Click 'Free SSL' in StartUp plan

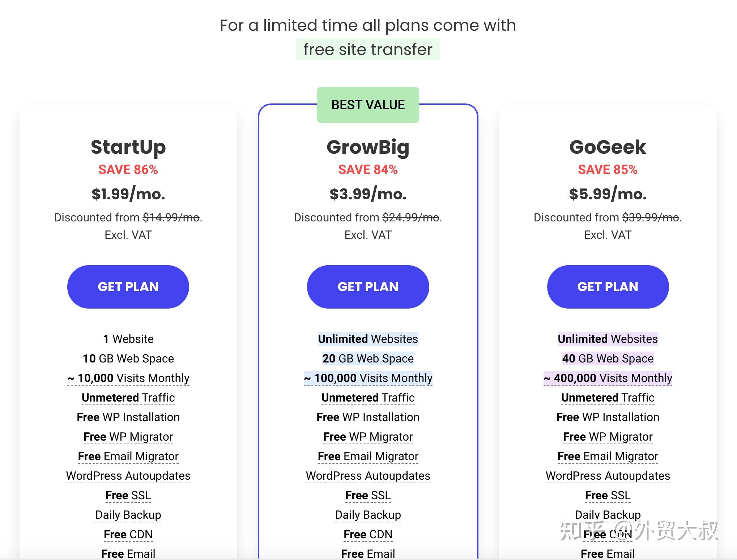pos(128,495)
